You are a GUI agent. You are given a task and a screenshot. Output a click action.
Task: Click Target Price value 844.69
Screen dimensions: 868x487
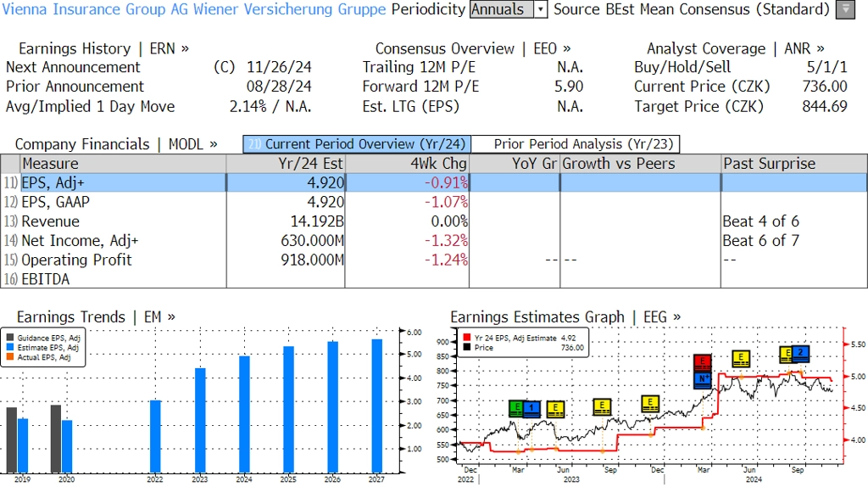825,106
